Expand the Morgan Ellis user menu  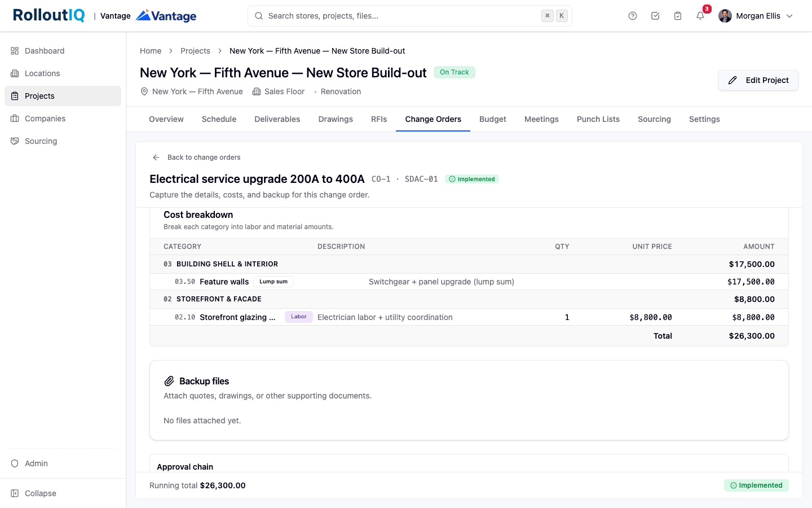click(x=756, y=16)
